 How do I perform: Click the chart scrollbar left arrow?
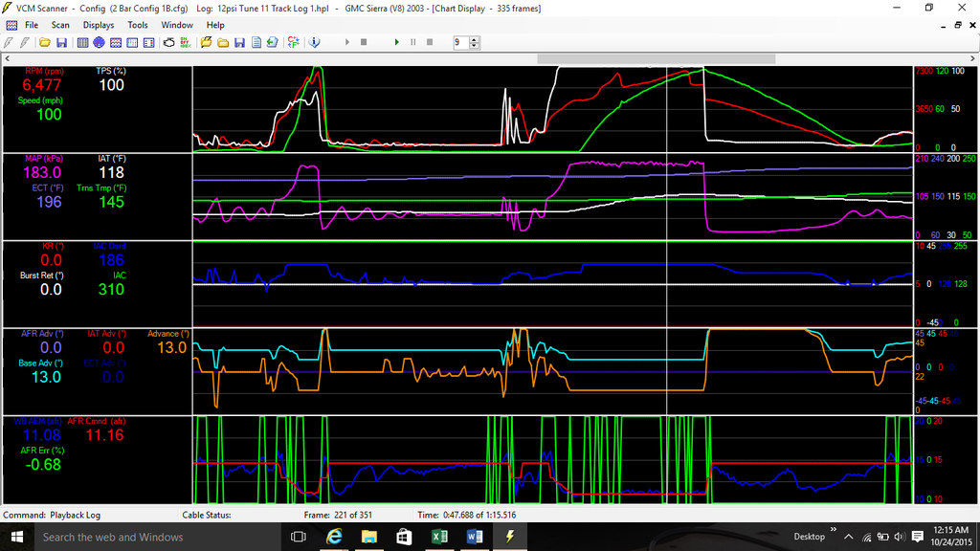(8, 58)
